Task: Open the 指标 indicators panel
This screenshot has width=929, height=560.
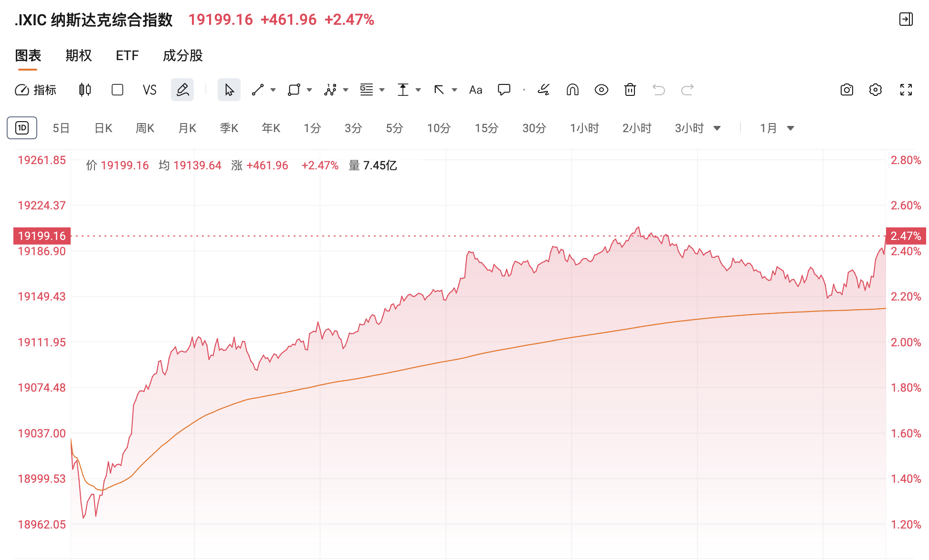Action: [x=36, y=90]
